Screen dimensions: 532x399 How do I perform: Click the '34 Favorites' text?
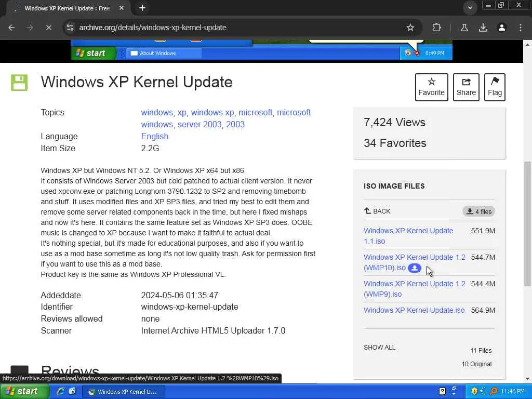[x=395, y=143]
